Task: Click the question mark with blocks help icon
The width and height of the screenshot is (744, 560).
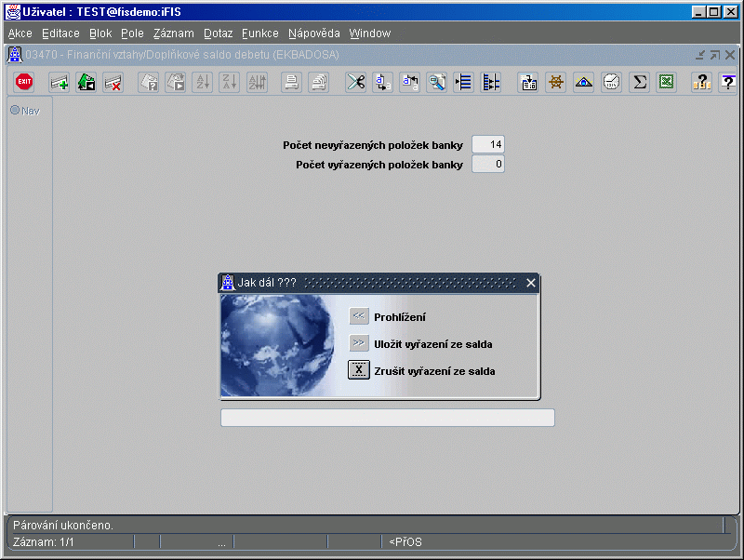Action: click(x=701, y=82)
